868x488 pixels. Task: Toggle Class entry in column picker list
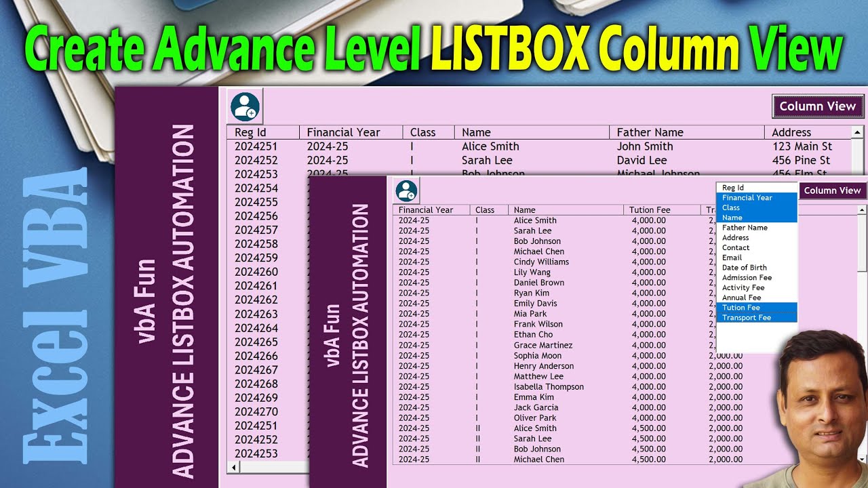tap(757, 207)
